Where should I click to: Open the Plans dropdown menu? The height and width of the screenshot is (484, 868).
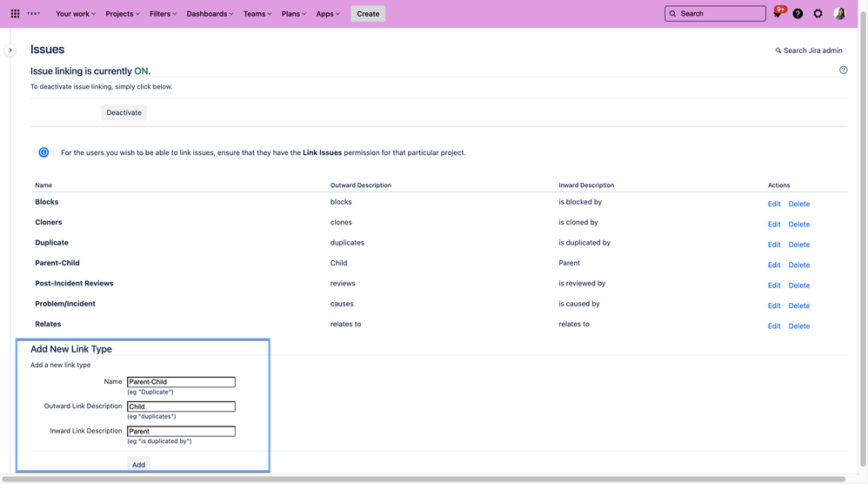293,14
